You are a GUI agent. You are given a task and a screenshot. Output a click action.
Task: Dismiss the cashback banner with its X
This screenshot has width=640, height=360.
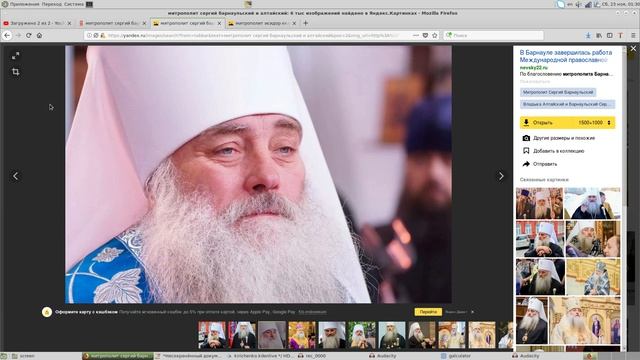coord(472,312)
